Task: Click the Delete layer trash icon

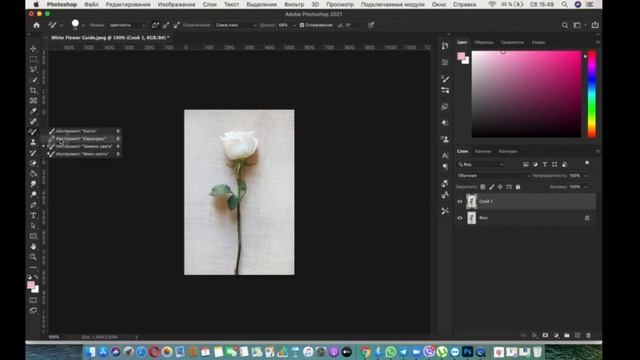Action: tap(588, 335)
